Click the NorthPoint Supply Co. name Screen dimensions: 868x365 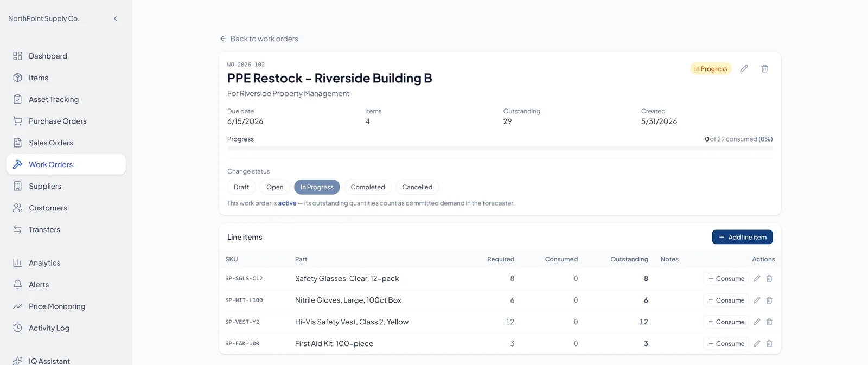pos(44,18)
